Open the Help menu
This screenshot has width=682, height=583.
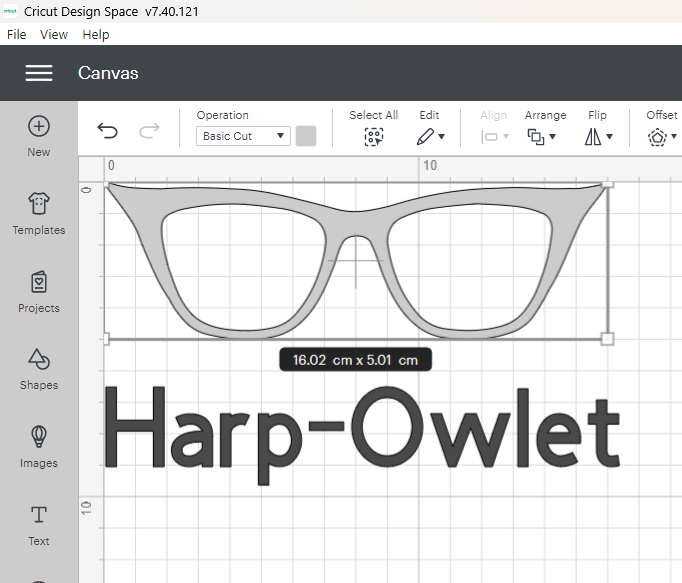[x=96, y=34]
